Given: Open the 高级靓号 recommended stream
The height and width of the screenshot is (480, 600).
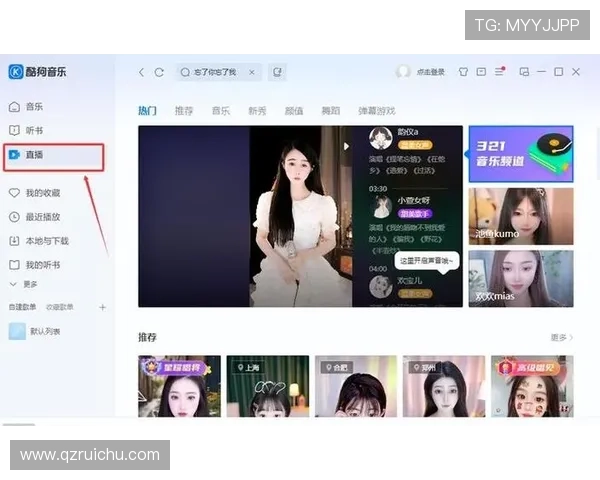Looking at the screenshot, I should coord(532,386).
